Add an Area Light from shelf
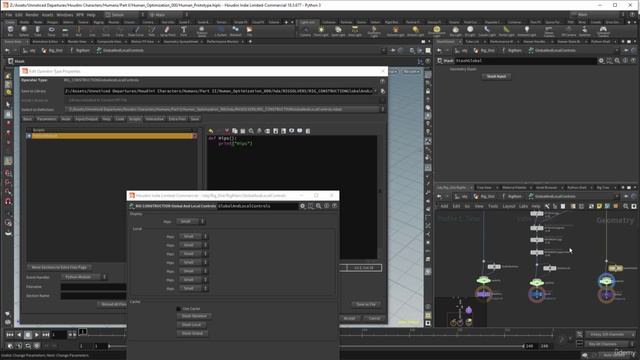Screen dimensions: 640x360 355,31
